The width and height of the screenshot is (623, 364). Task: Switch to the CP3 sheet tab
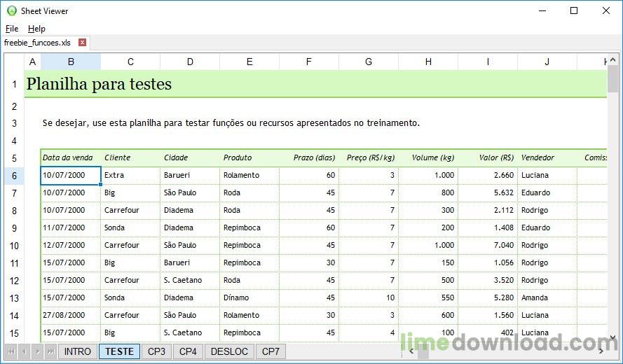coord(156,351)
